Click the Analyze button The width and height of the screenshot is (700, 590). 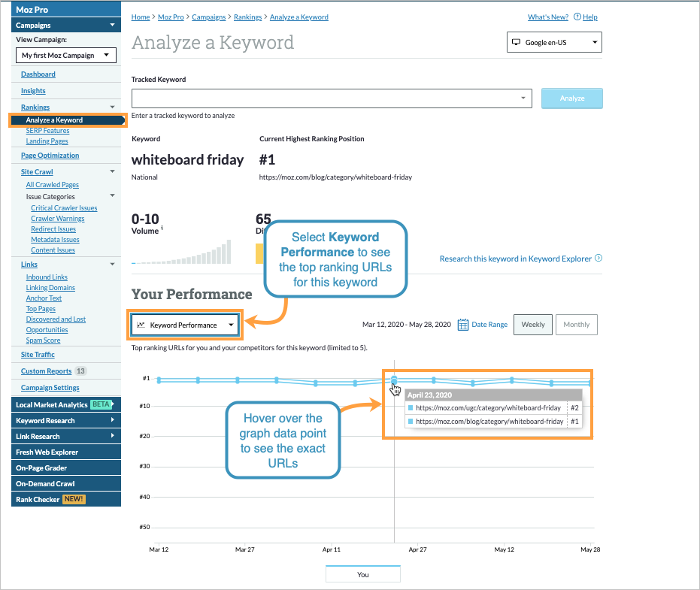(572, 98)
